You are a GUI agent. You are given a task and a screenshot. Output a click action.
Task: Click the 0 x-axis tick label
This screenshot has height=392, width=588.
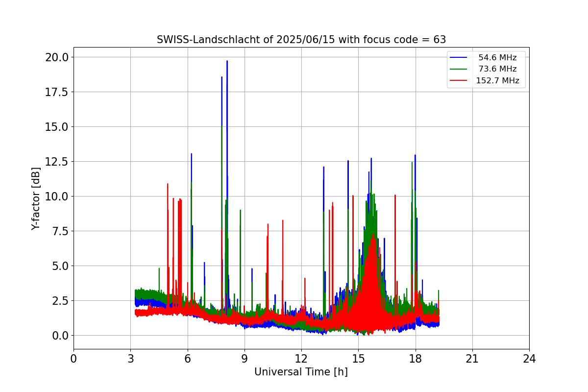click(73, 359)
